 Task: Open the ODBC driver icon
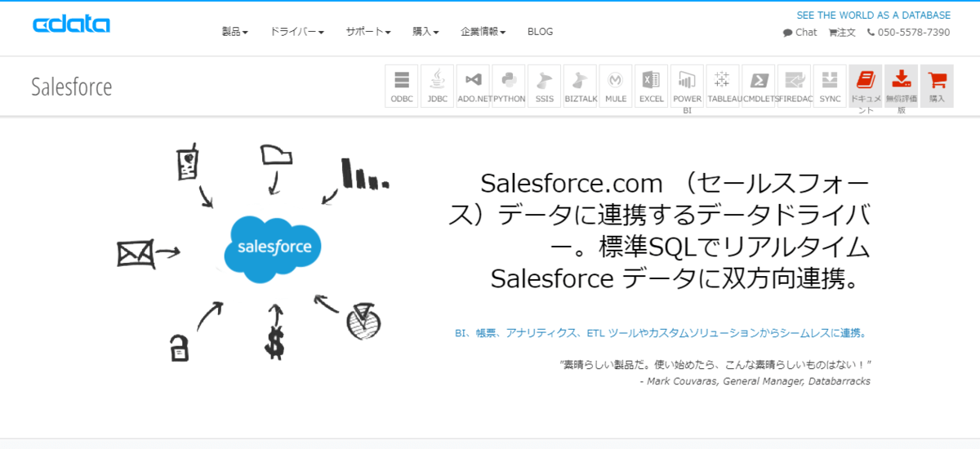click(402, 86)
